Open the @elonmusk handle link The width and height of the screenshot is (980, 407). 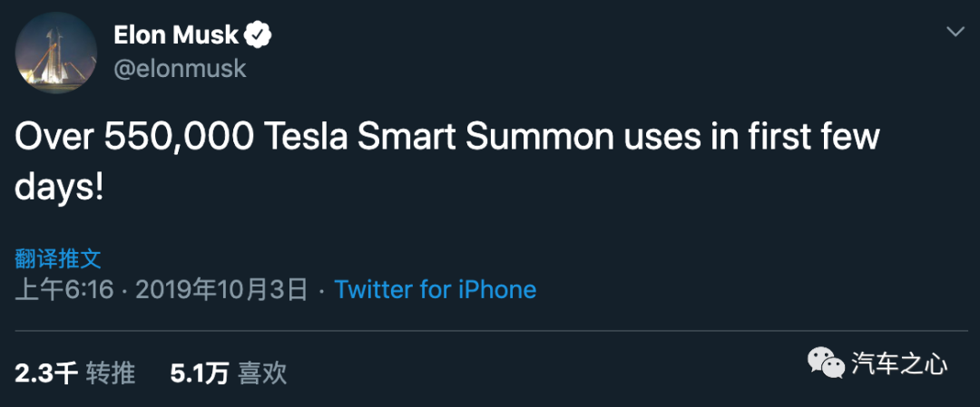(x=180, y=69)
